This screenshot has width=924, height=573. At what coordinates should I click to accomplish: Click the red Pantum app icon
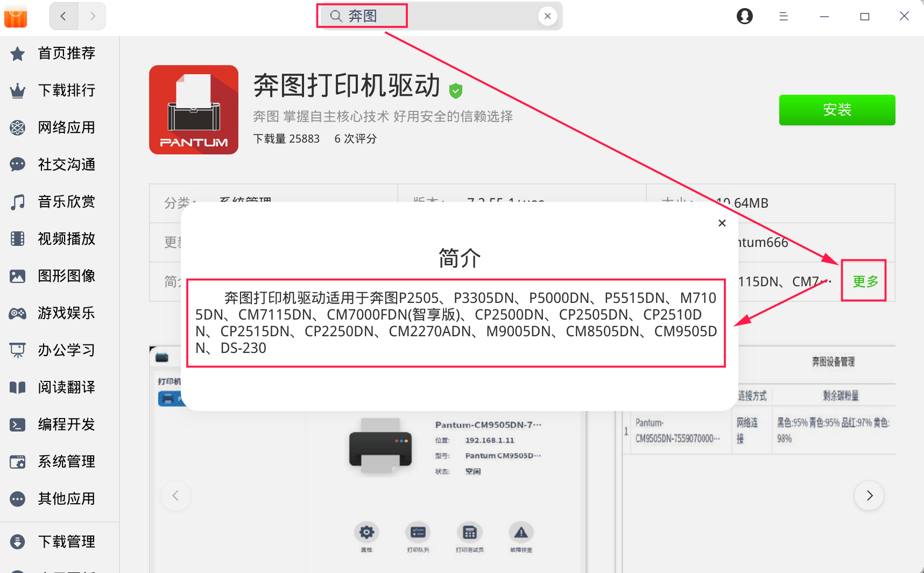coord(194,110)
